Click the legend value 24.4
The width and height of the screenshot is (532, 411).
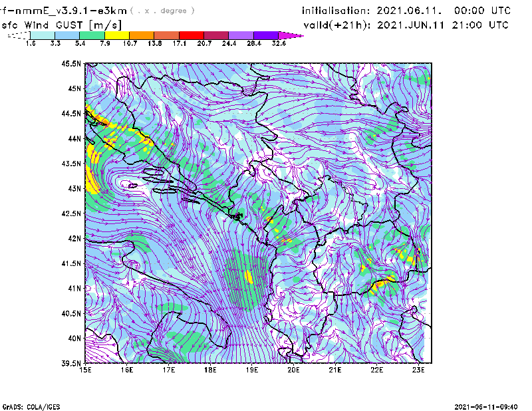pyautogui.click(x=229, y=43)
